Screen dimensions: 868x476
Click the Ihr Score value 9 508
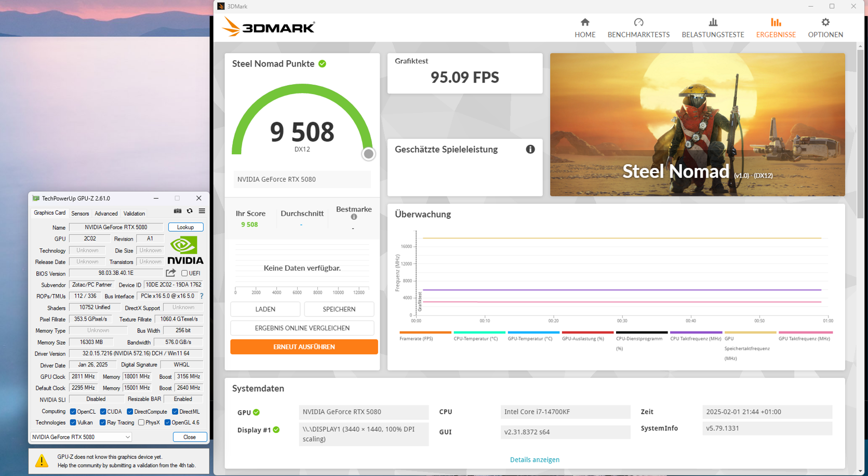tap(249, 224)
